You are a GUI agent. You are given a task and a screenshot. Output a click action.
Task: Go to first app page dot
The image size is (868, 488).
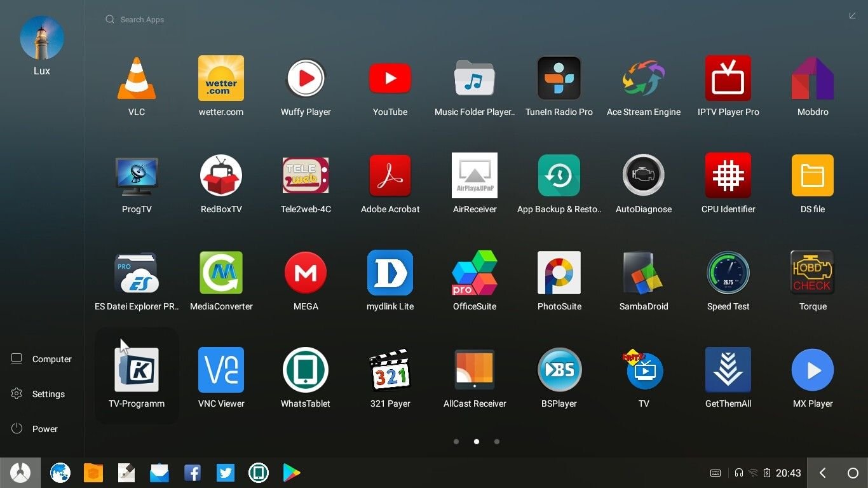pos(456,442)
